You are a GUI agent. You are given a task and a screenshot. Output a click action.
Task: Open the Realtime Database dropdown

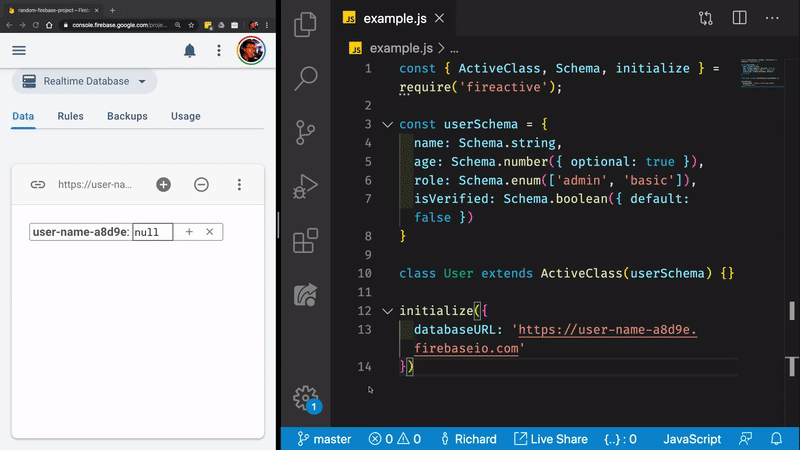coord(84,81)
